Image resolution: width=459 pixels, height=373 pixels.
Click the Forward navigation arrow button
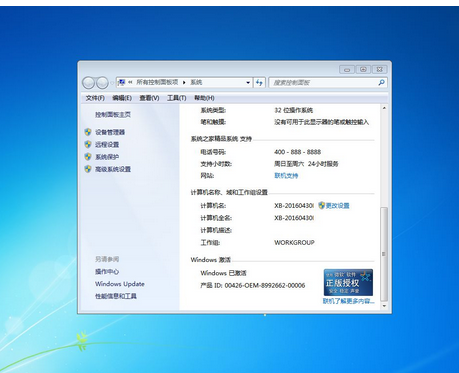[x=102, y=83]
